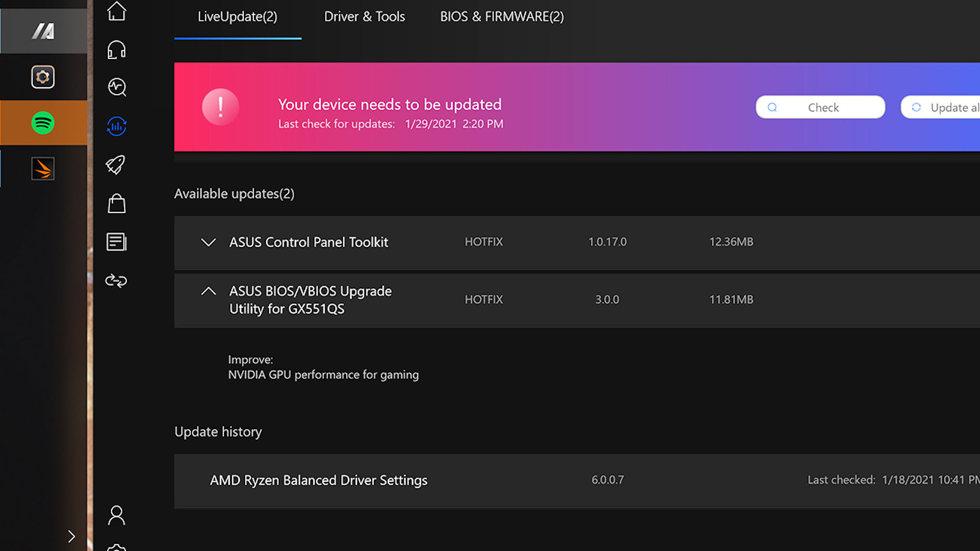This screenshot has width=980, height=551.
Task: Collapse ASUS BIOS/VBIOS Upgrade Utility details
Action: [208, 291]
